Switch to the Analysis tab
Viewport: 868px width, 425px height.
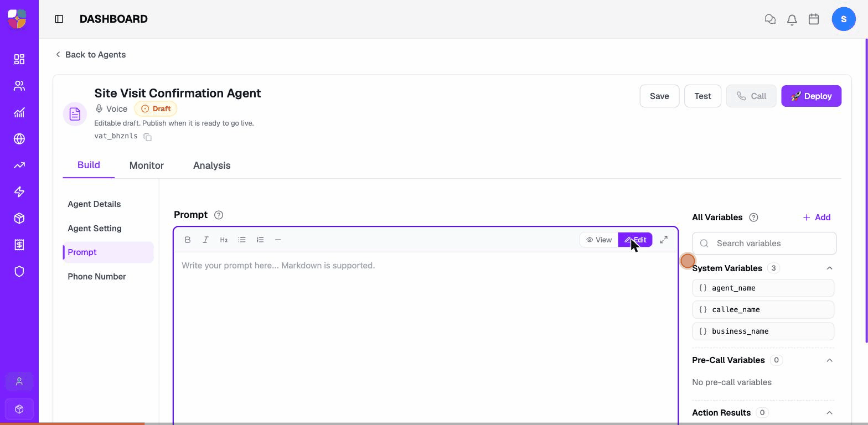(x=212, y=165)
